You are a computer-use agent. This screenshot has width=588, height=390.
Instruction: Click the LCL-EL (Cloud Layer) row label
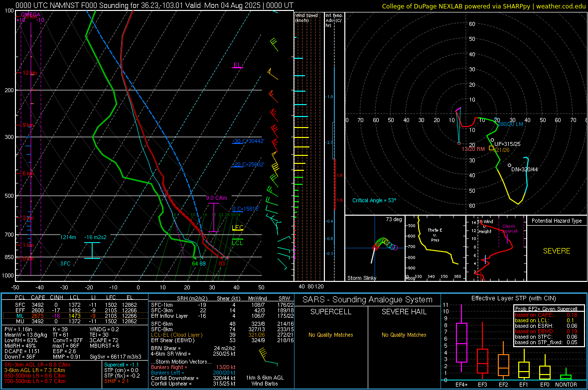(176, 335)
